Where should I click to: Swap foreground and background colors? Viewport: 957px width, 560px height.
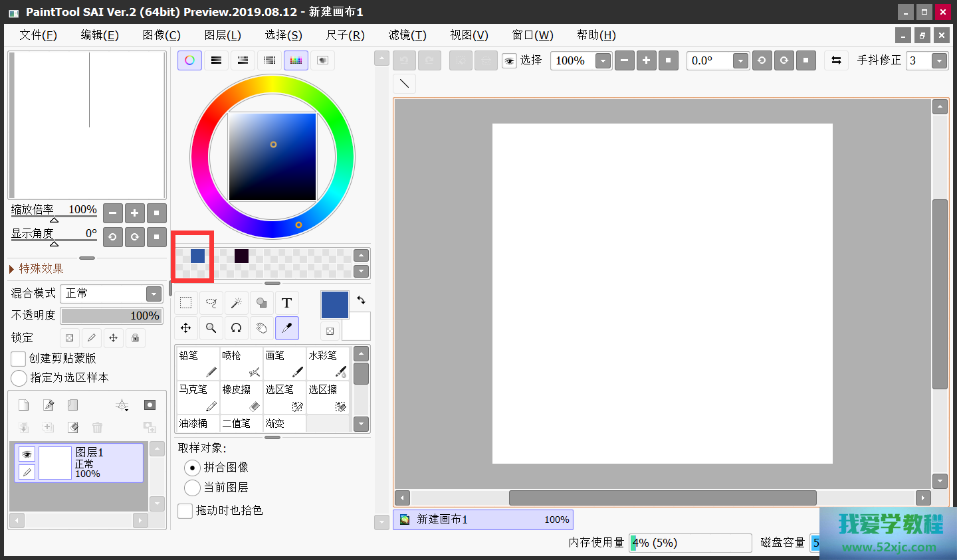click(361, 300)
